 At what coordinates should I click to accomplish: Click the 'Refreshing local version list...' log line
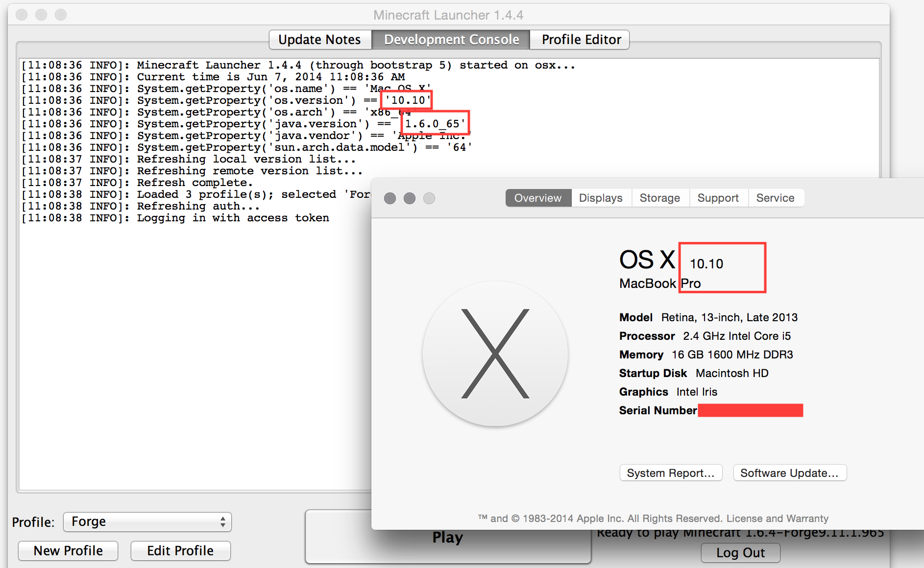(x=189, y=159)
